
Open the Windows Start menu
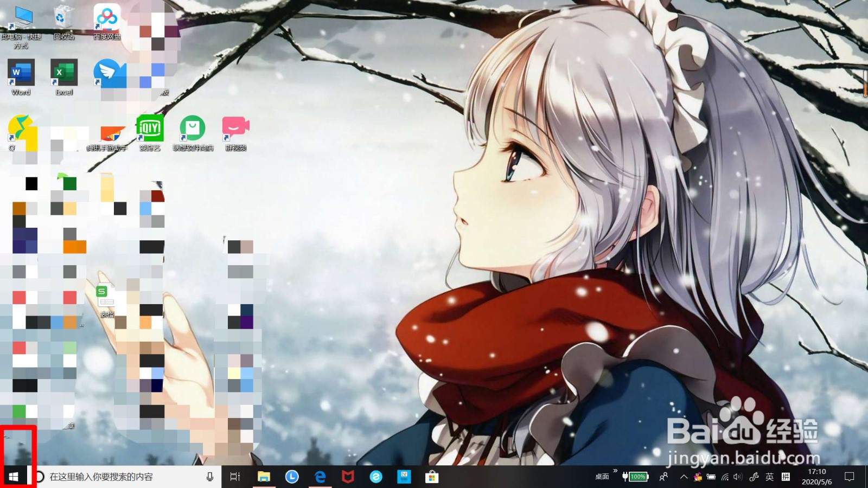(14, 477)
